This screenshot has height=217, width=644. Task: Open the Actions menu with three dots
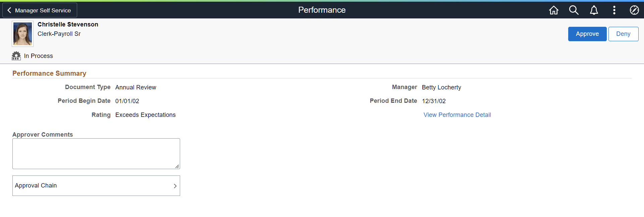614,10
